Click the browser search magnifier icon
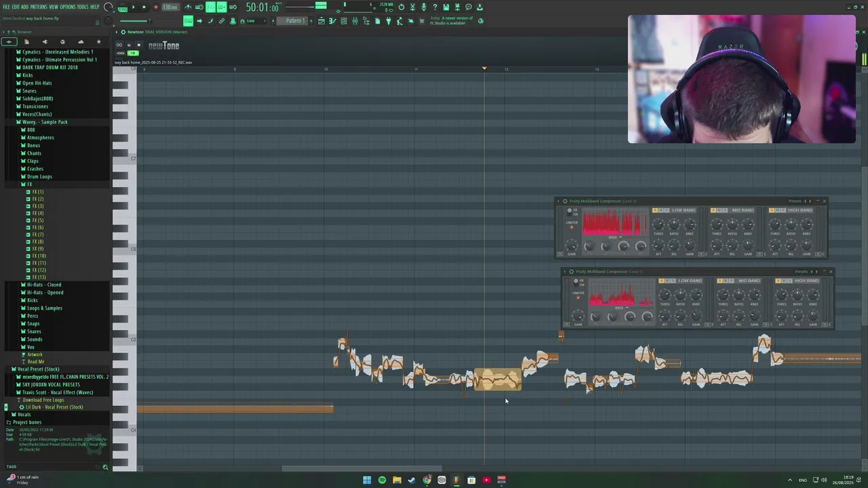868x488 pixels. click(105, 467)
